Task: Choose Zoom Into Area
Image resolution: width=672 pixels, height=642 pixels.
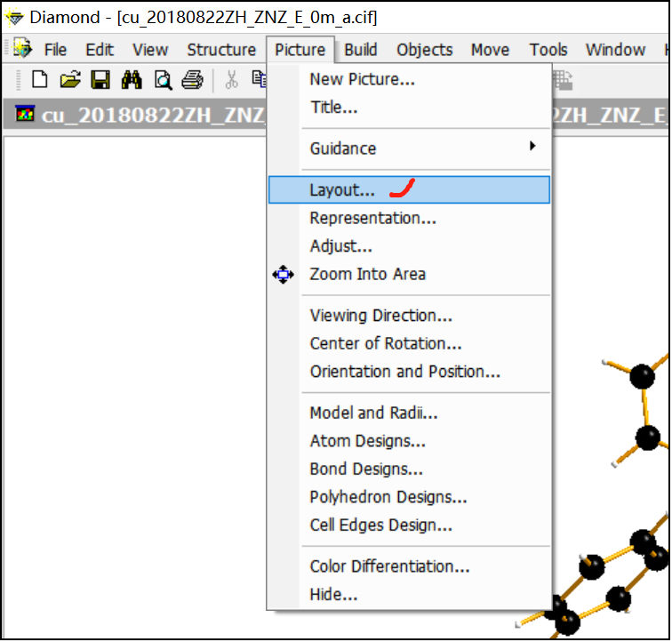Action: coord(367,274)
